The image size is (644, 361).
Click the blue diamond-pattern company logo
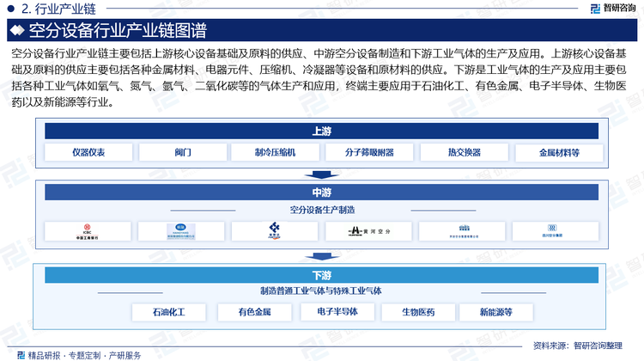275,231
